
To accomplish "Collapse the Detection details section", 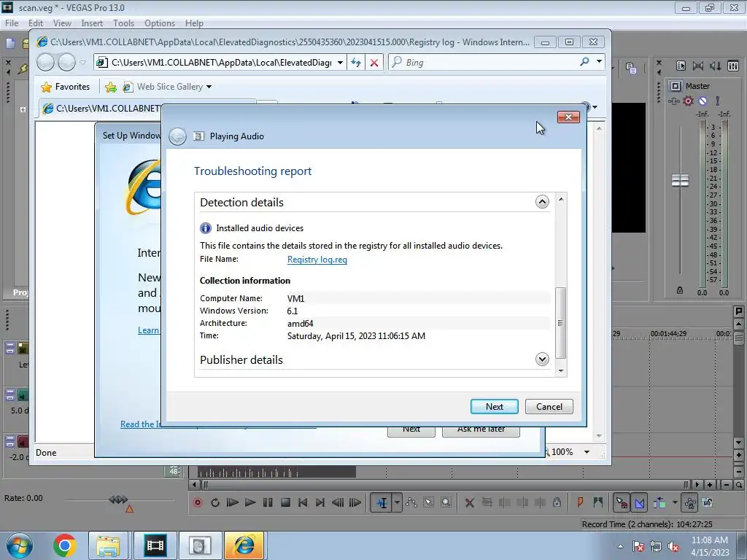I will point(542,202).
